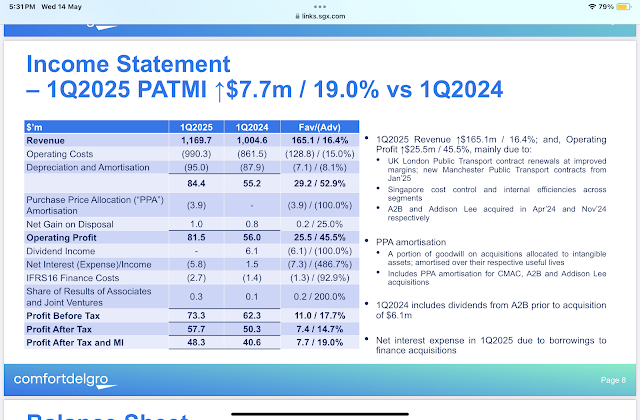The width and height of the screenshot is (640, 420).
Task: Tap the UK London Public Transport bullet
Action: [497, 169]
